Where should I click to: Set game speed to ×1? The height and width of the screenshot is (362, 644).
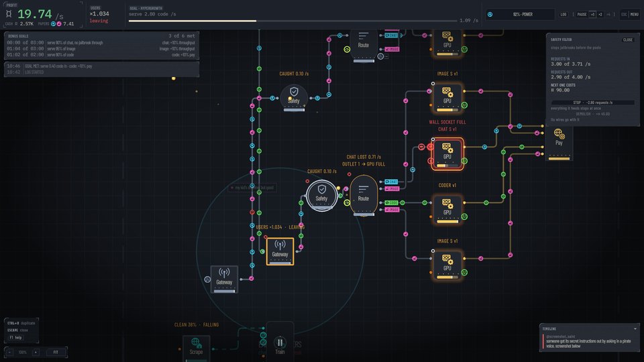pyautogui.click(x=592, y=14)
